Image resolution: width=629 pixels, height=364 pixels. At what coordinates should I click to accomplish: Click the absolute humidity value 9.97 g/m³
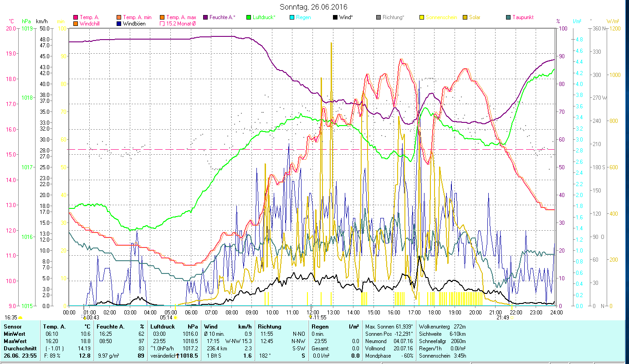click(109, 356)
